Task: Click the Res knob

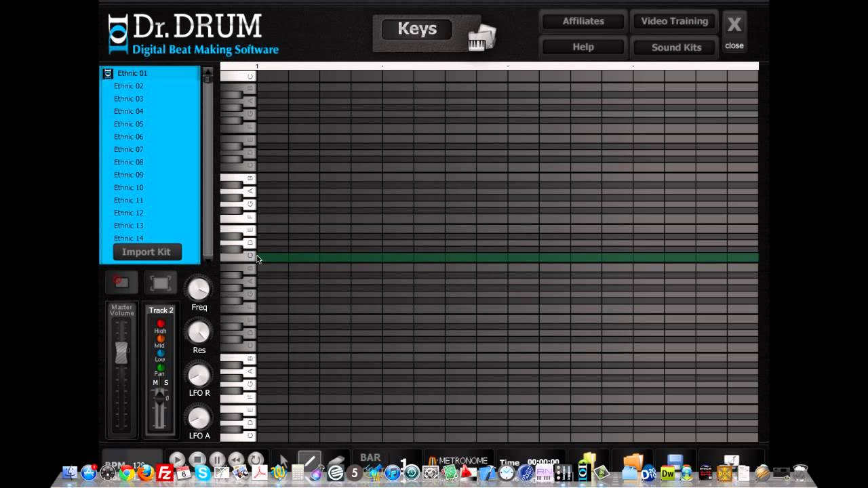Action: tap(199, 332)
